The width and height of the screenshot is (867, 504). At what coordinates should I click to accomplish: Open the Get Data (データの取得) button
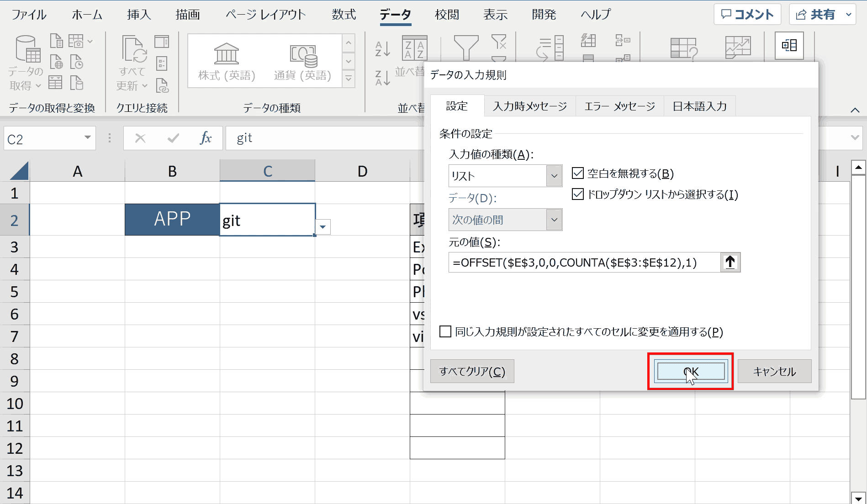(26, 63)
